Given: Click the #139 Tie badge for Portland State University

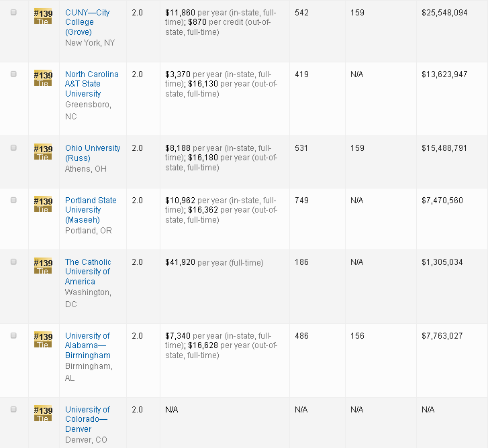Looking at the screenshot, I should 43,205.
